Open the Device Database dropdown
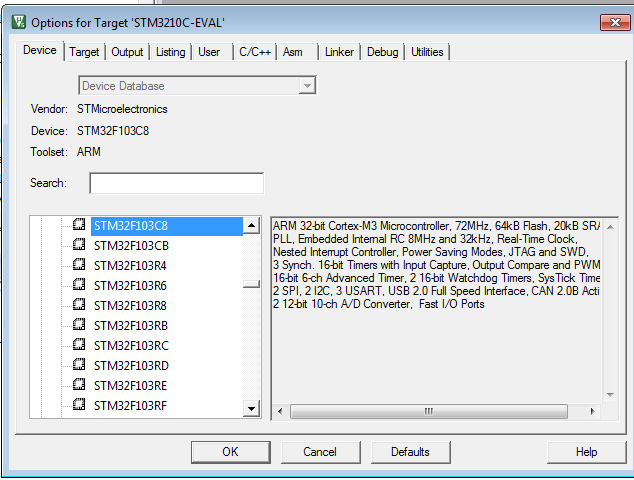 pyautogui.click(x=307, y=86)
